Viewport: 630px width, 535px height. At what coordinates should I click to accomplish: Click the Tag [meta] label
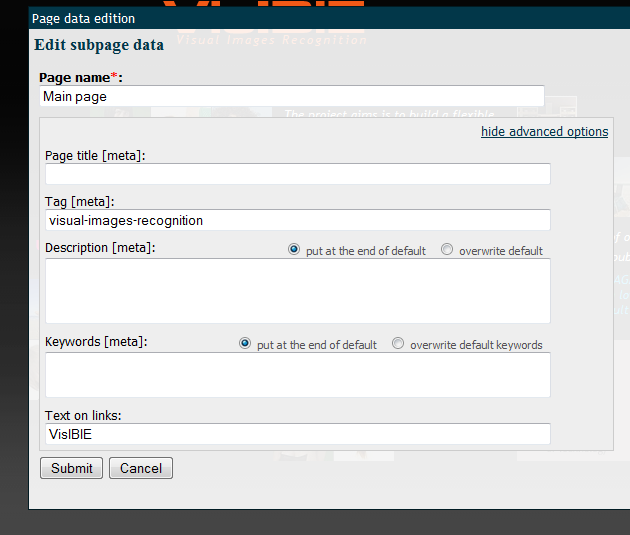coord(80,202)
